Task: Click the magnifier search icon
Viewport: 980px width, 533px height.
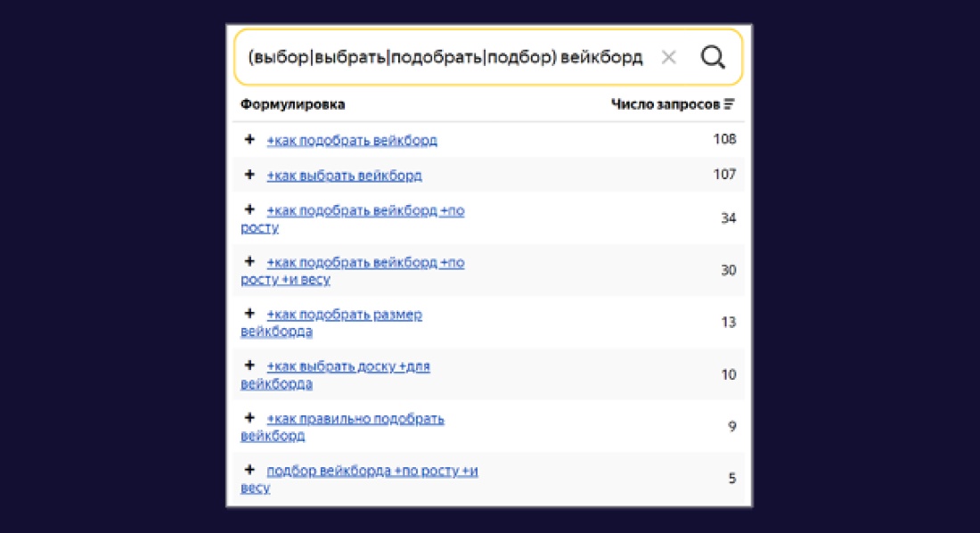Action: 712,56
